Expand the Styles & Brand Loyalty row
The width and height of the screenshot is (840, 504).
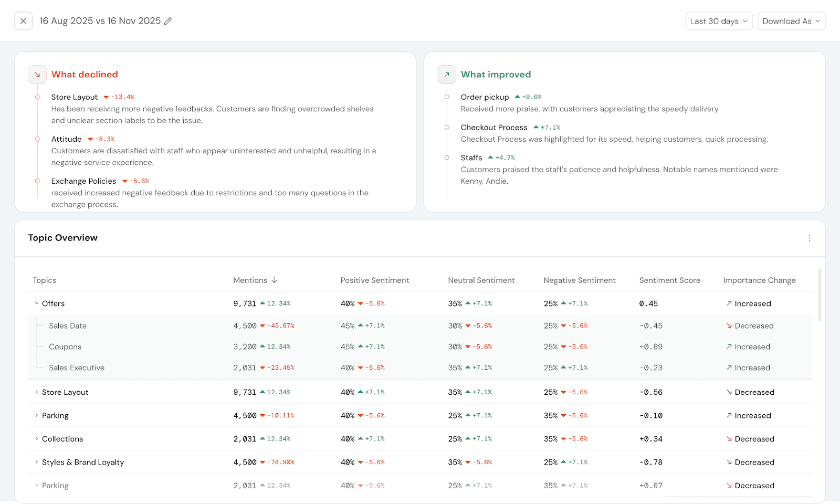click(x=37, y=462)
